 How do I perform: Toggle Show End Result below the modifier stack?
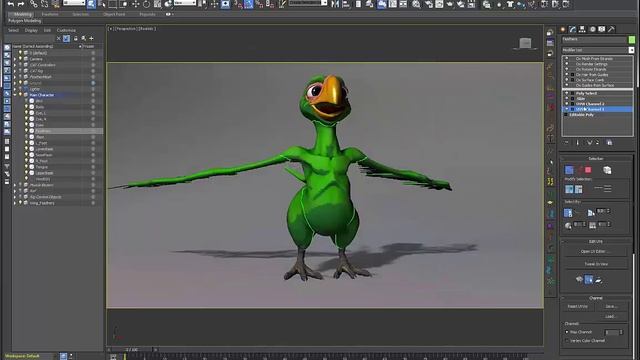click(578, 142)
